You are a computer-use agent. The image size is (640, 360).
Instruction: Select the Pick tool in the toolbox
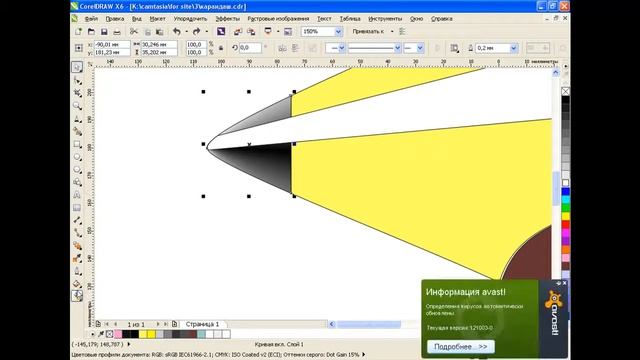[x=77, y=67]
